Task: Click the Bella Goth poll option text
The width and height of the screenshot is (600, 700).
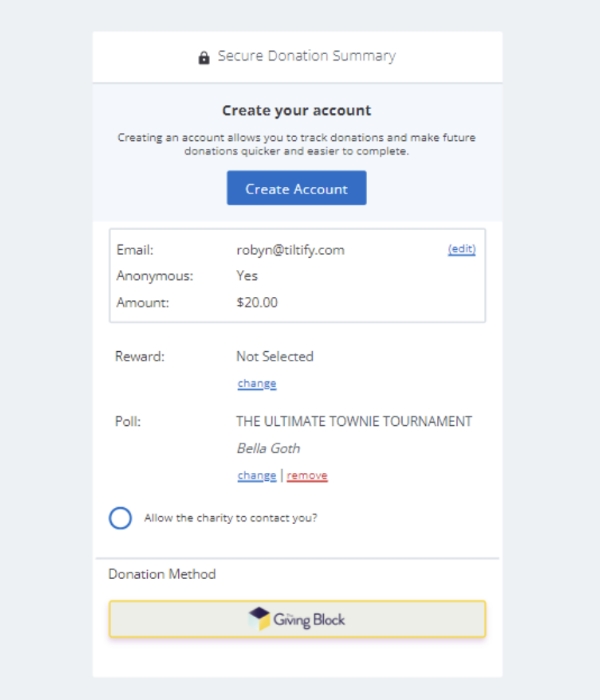Action: 268,448
